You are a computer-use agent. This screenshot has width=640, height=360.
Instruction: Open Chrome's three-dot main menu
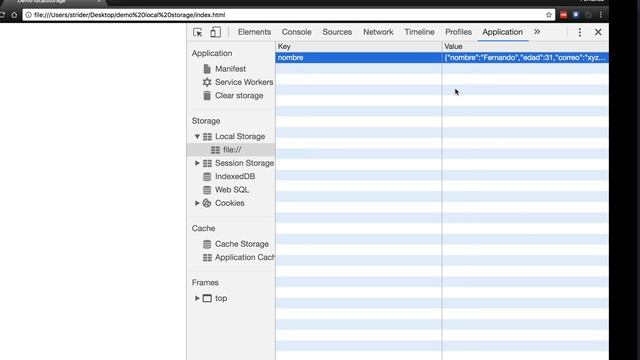coord(600,15)
